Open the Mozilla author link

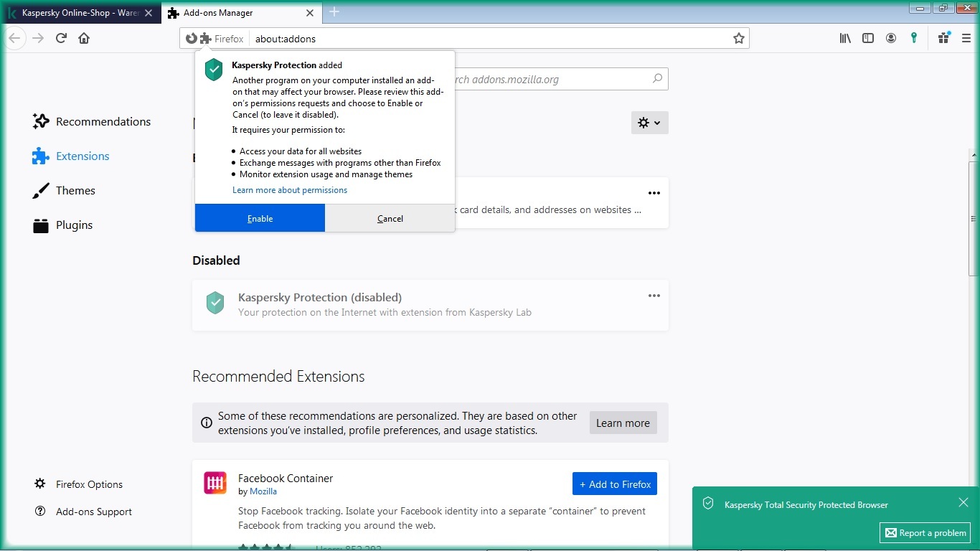(263, 491)
